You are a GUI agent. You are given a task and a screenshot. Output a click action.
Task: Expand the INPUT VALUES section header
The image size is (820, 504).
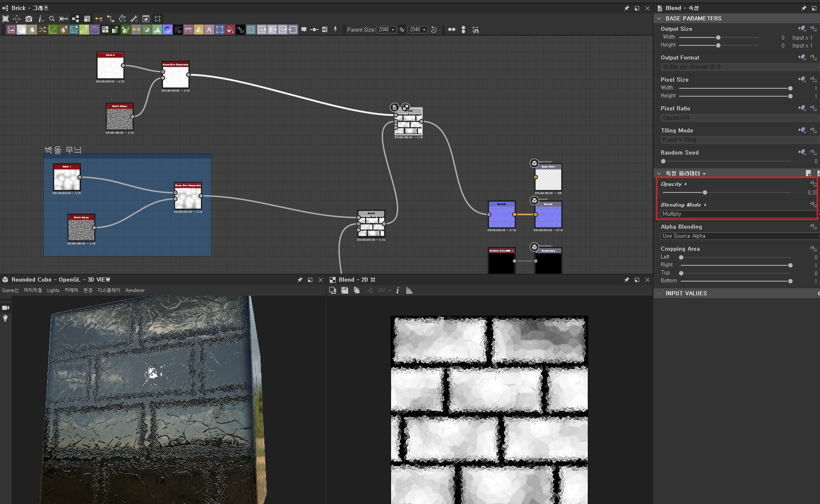coord(686,293)
